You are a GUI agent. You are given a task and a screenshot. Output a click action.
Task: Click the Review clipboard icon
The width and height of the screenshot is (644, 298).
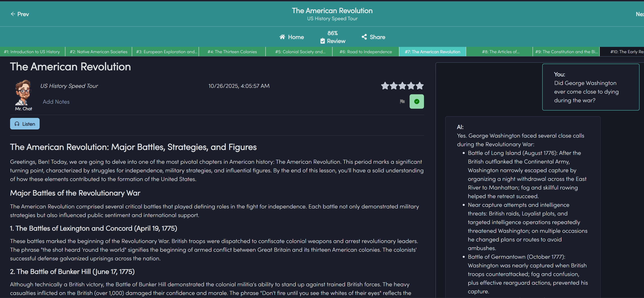tap(322, 41)
